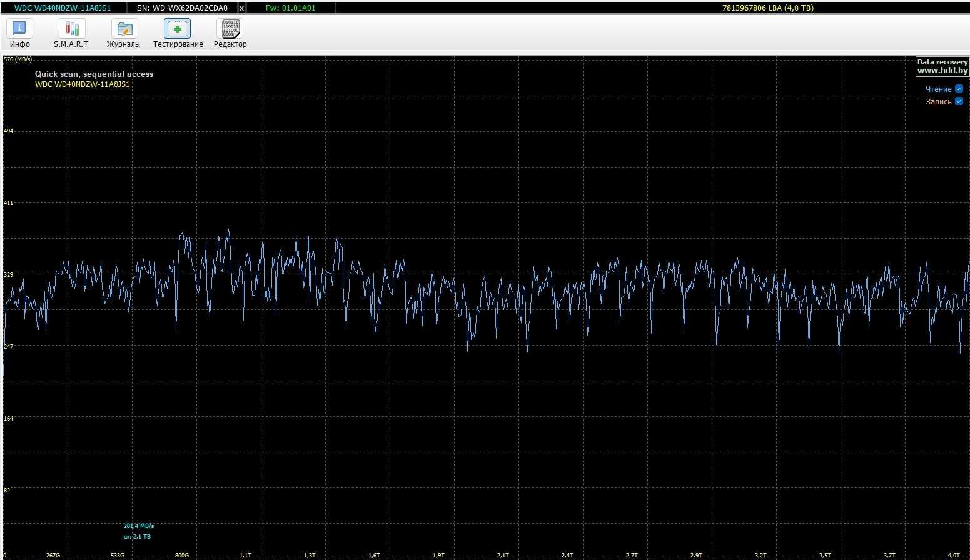The width and height of the screenshot is (970, 560).
Task: Click the 1,6T axis label
Action: (x=374, y=555)
